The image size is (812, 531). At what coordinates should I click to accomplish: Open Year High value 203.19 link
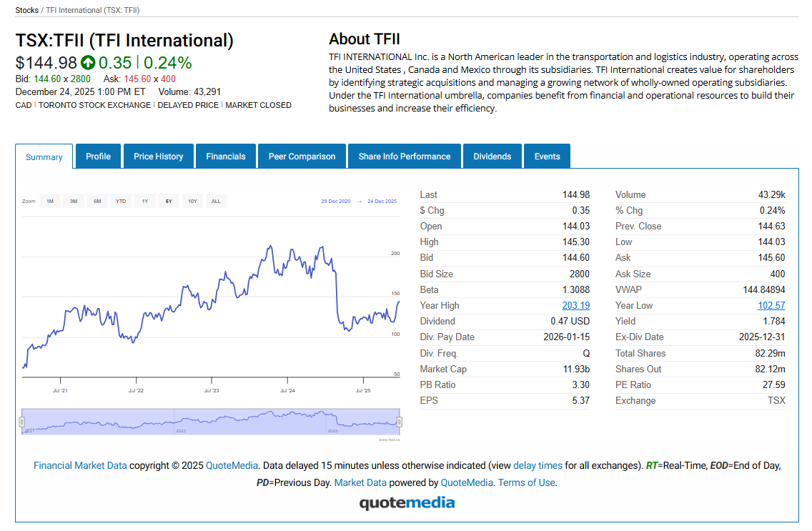point(575,305)
